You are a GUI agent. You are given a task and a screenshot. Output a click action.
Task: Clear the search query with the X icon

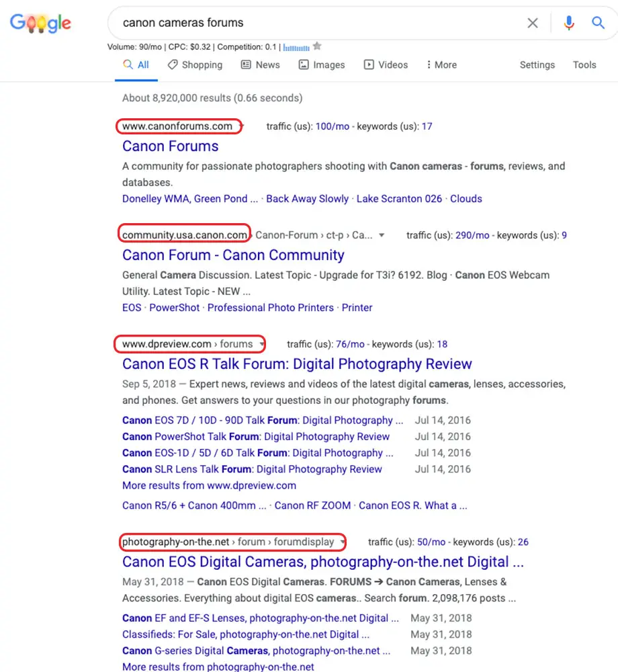532,23
